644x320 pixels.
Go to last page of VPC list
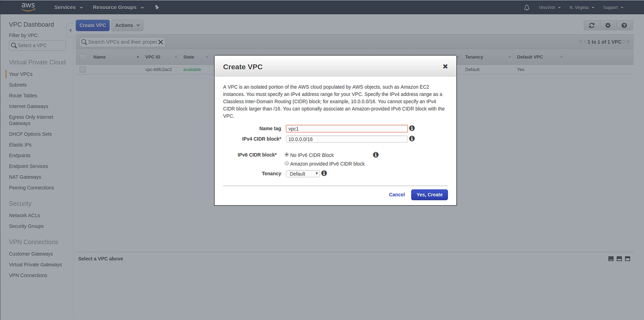click(x=628, y=42)
